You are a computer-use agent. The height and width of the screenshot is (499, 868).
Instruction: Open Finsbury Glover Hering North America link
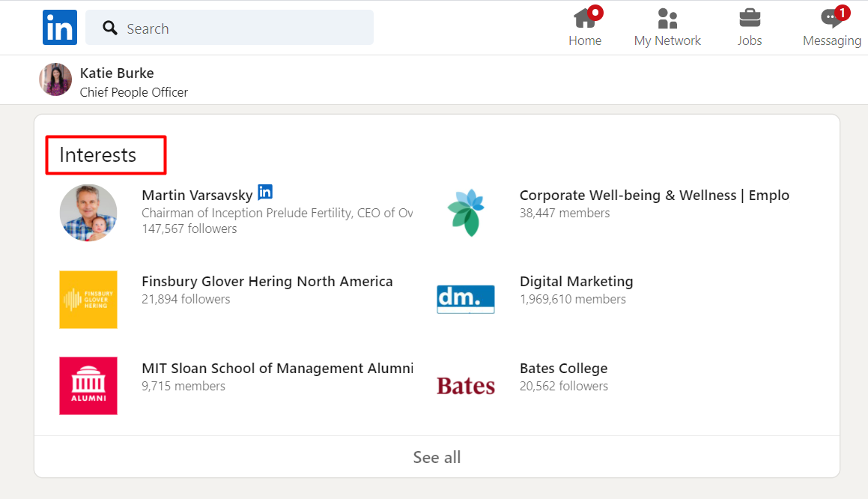click(267, 282)
